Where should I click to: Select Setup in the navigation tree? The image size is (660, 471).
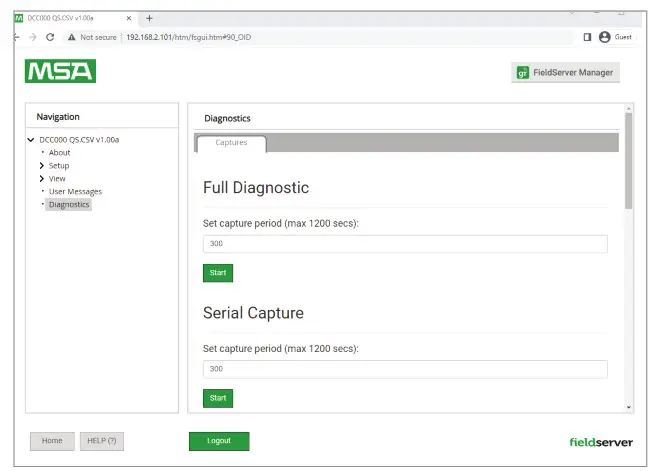(59, 166)
